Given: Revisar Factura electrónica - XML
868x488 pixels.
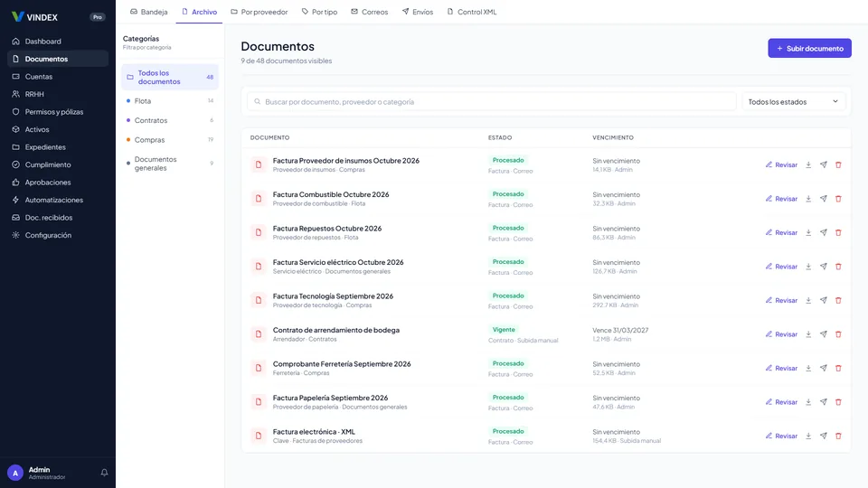Looking at the screenshot, I should pos(781,436).
